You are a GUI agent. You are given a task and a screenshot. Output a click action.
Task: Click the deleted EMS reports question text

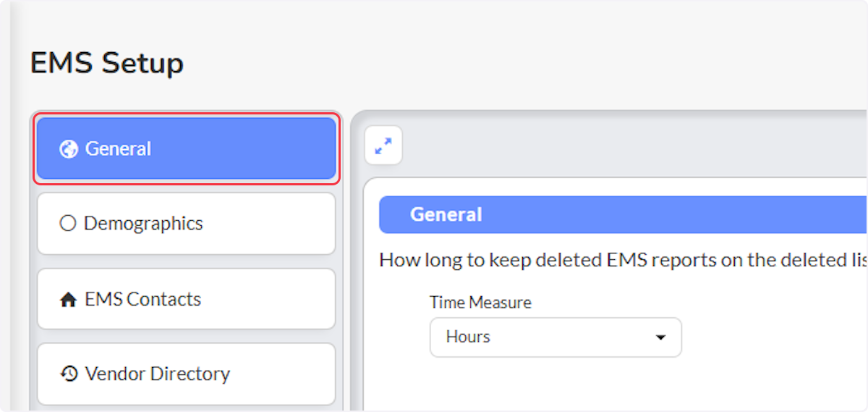point(623,260)
